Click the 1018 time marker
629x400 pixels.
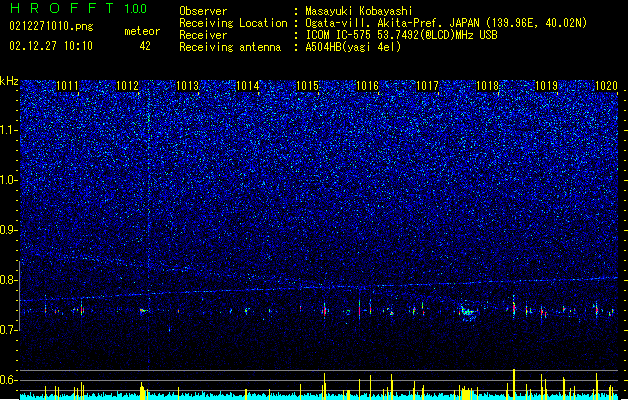click(x=487, y=86)
